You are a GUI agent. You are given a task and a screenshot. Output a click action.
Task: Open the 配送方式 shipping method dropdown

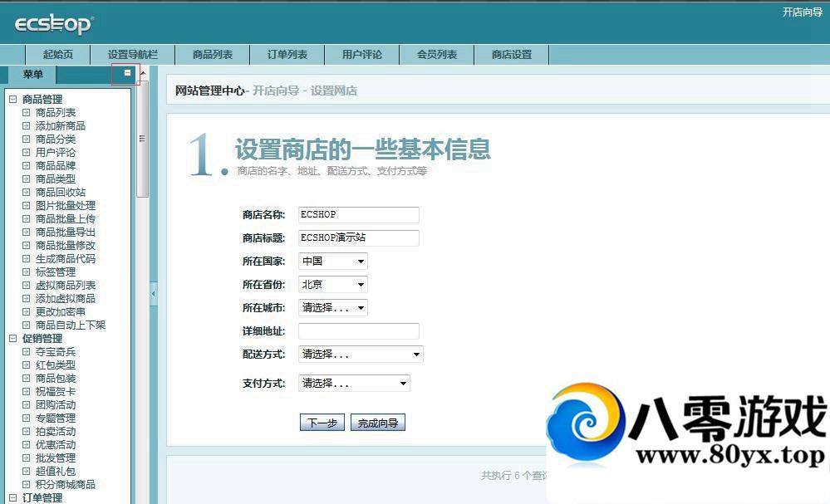[361, 355]
